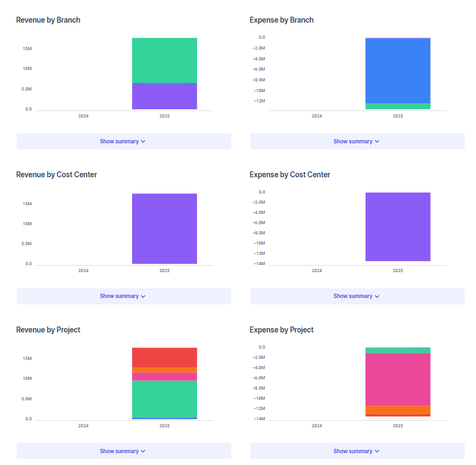Select orange segment in Revenue by Project bar
The width and height of the screenshot is (476, 465).
pyautogui.click(x=164, y=370)
